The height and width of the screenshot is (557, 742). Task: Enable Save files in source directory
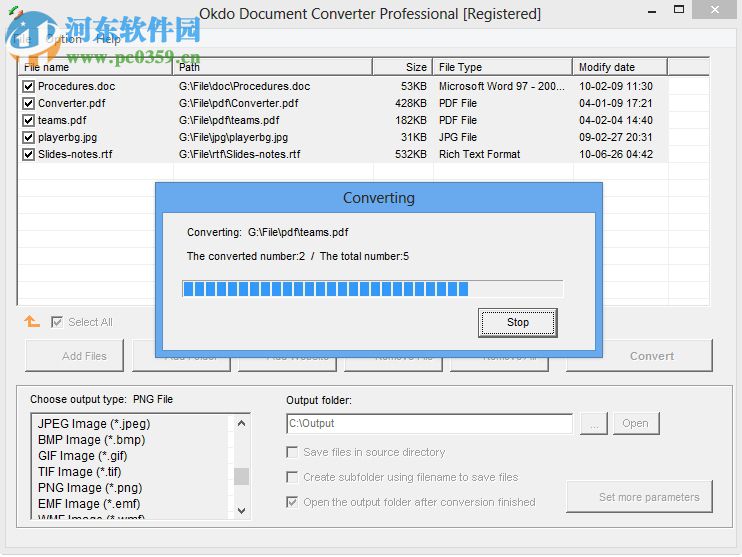[x=292, y=452]
